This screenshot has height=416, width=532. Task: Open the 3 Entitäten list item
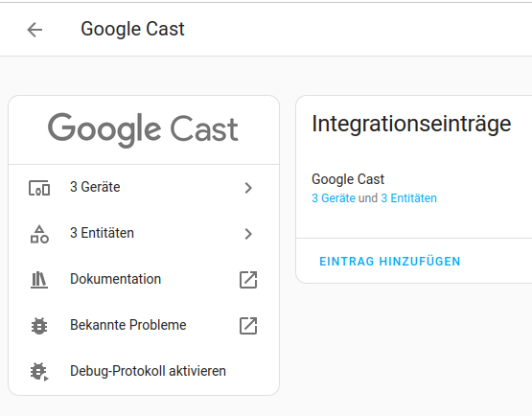click(144, 234)
